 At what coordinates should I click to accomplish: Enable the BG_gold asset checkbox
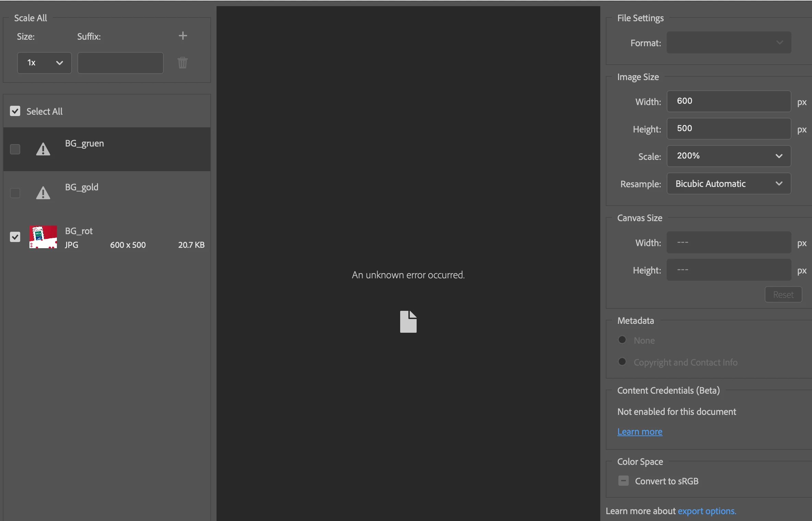[15, 193]
